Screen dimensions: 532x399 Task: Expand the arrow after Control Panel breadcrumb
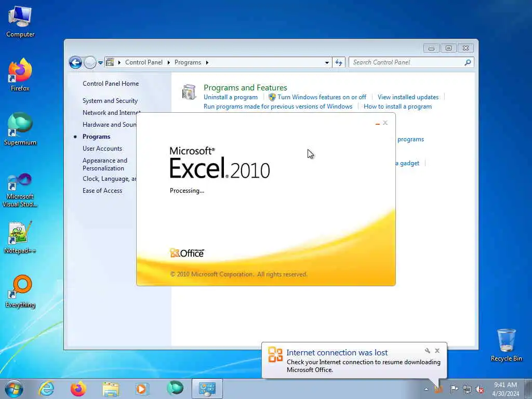pyautogui.click(x=169, y=62)
